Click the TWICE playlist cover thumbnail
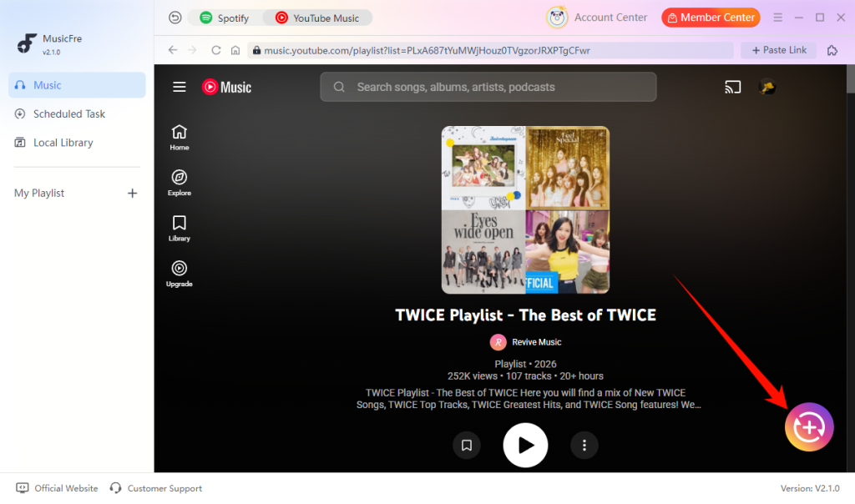 [x=525, y=209]
